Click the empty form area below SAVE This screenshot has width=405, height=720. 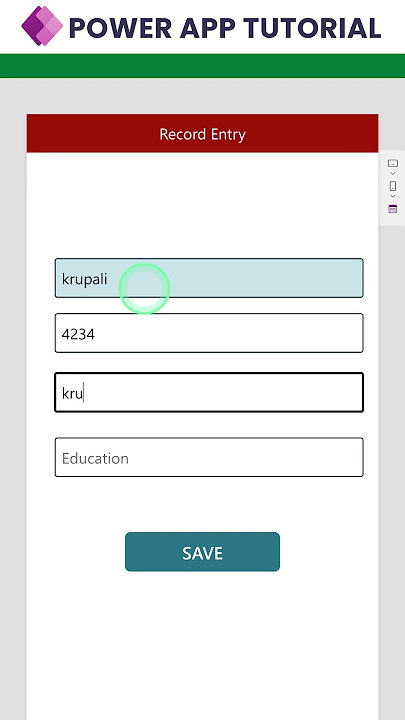click(202, 645)
